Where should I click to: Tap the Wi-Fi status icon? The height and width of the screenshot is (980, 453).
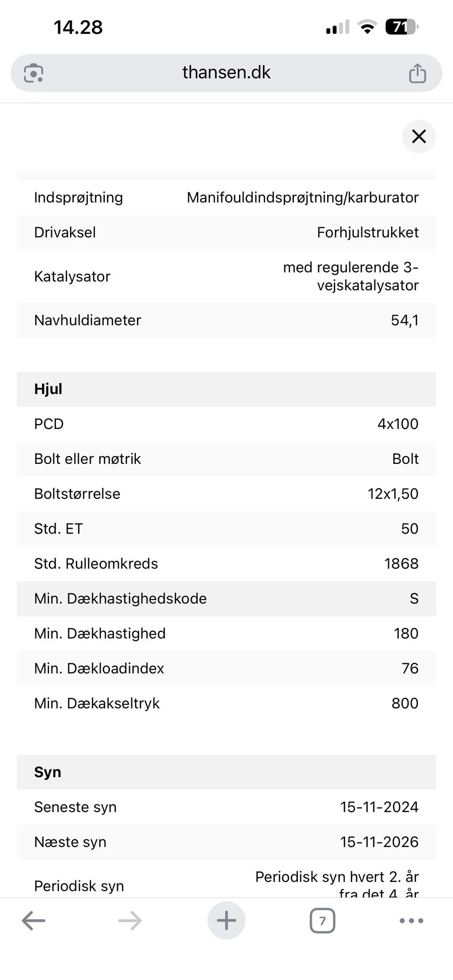[x=367, y=27]
